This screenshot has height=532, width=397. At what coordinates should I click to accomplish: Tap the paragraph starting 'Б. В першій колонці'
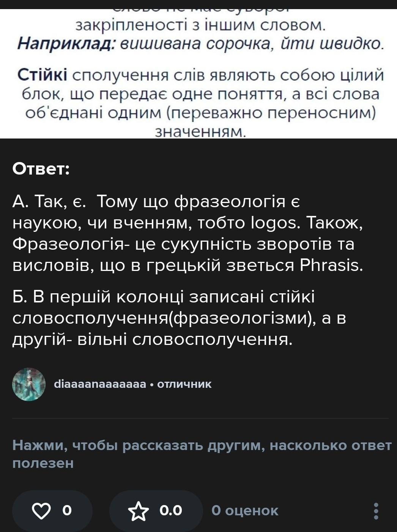tap(180, 318)
